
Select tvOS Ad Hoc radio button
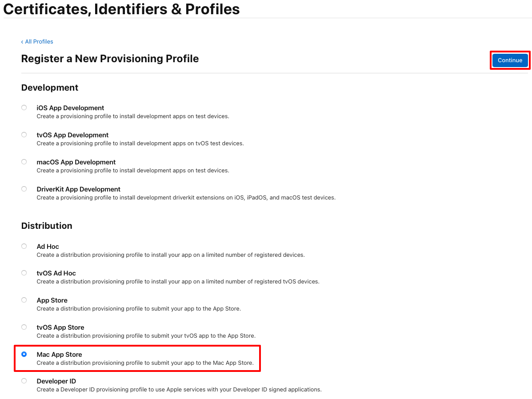pyautogui.click(x=24, y=273)
